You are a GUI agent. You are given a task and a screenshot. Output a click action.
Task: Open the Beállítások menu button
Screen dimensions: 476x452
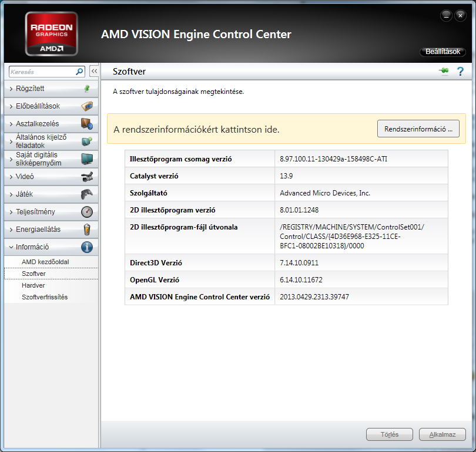tap(443, 52)
